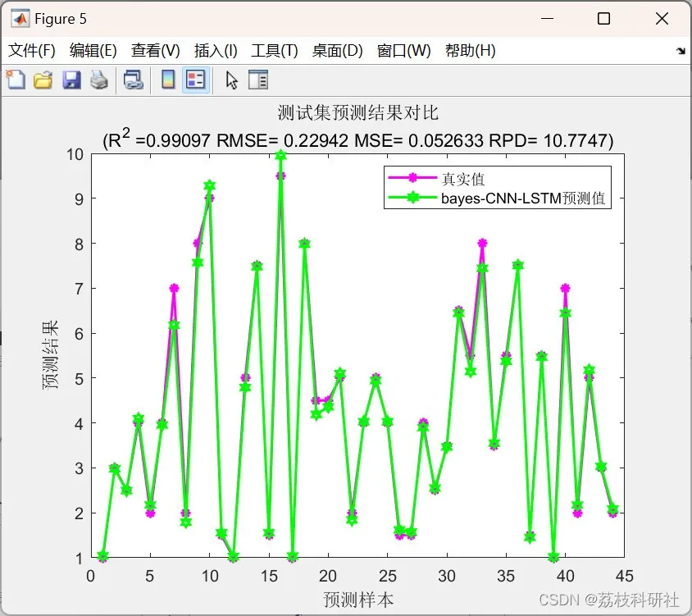Click the Link Plot toolbar icon
Image resolution: width=692 pixels, height=616 pixels.
(133, 80)
